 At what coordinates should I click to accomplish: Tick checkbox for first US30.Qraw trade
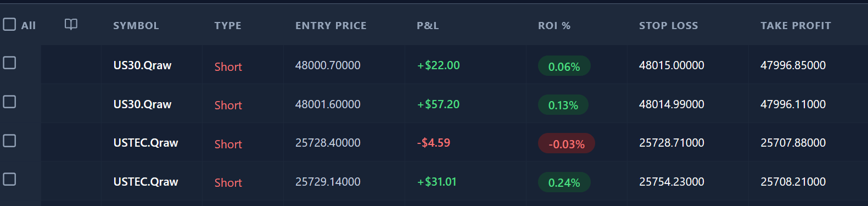[x=9, y=63]
